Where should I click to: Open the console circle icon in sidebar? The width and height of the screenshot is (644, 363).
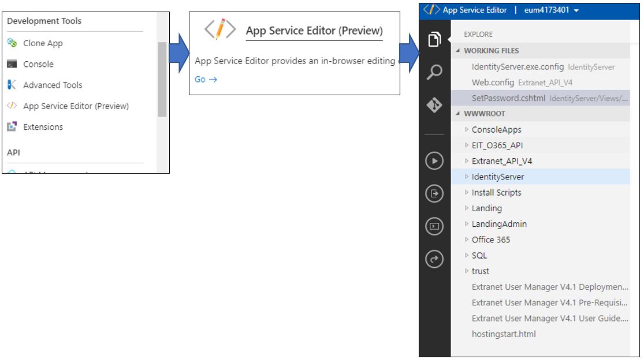point(434,226)
